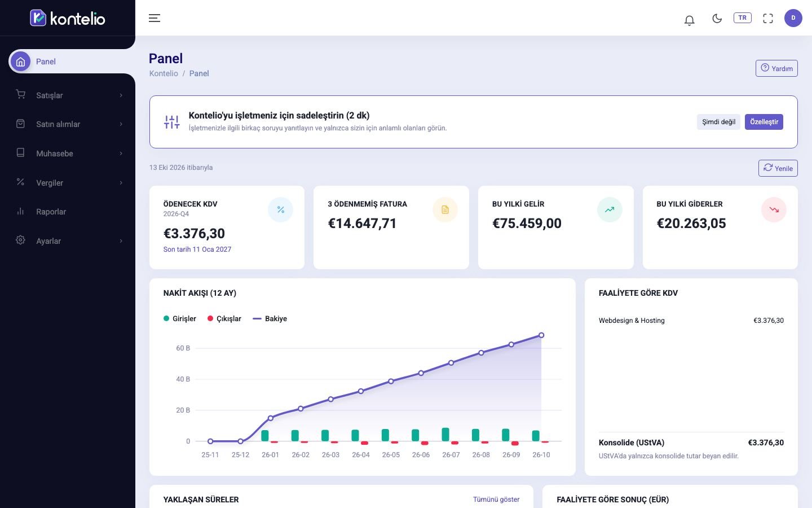812x508 pixels.
Task: Click the income trend-up icon
Action: pos(610,210)
